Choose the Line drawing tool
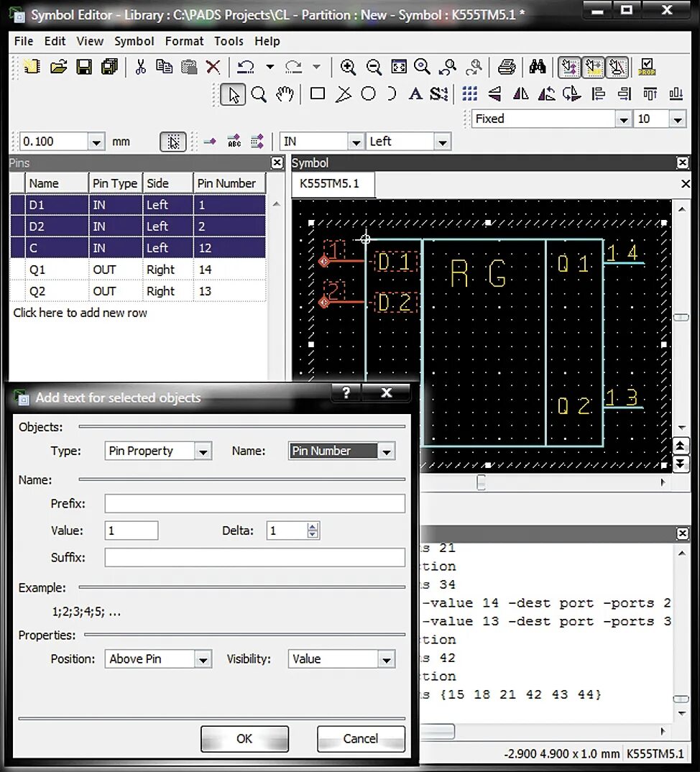 pos(343,93)
